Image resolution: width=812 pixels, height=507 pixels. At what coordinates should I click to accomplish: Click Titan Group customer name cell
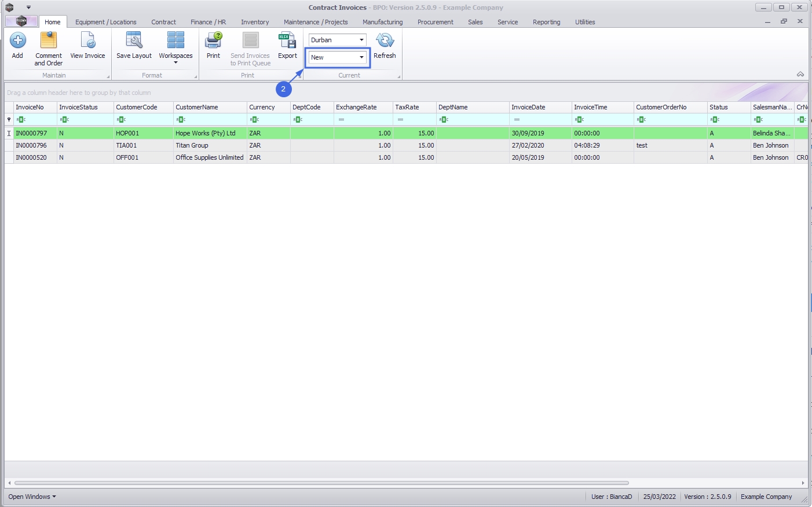tap(210, 145)
